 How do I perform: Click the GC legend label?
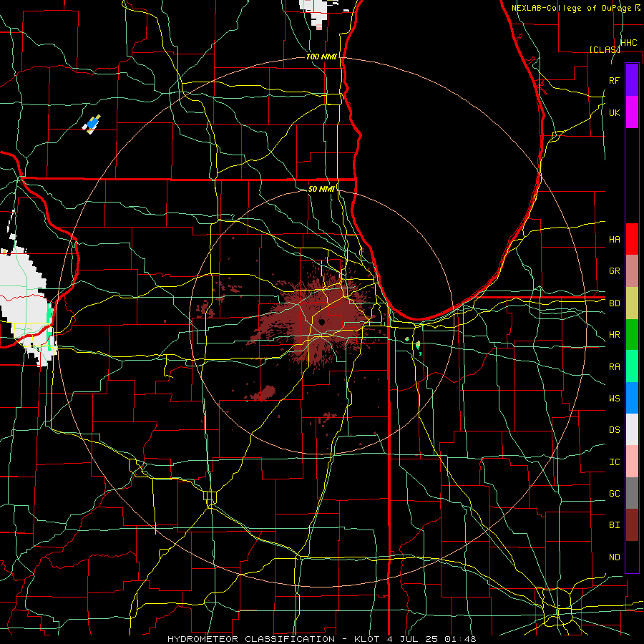pyautogui.click(x=615, y=494)
